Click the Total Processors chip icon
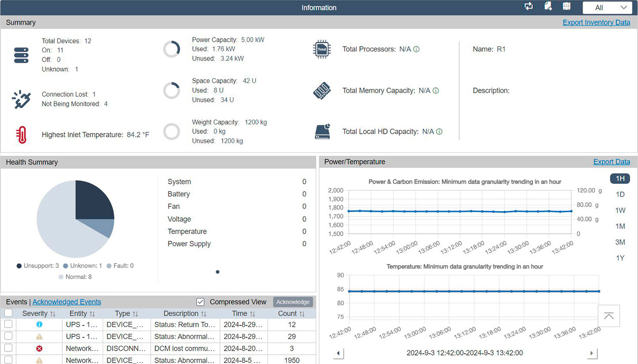 pos(322,49)
